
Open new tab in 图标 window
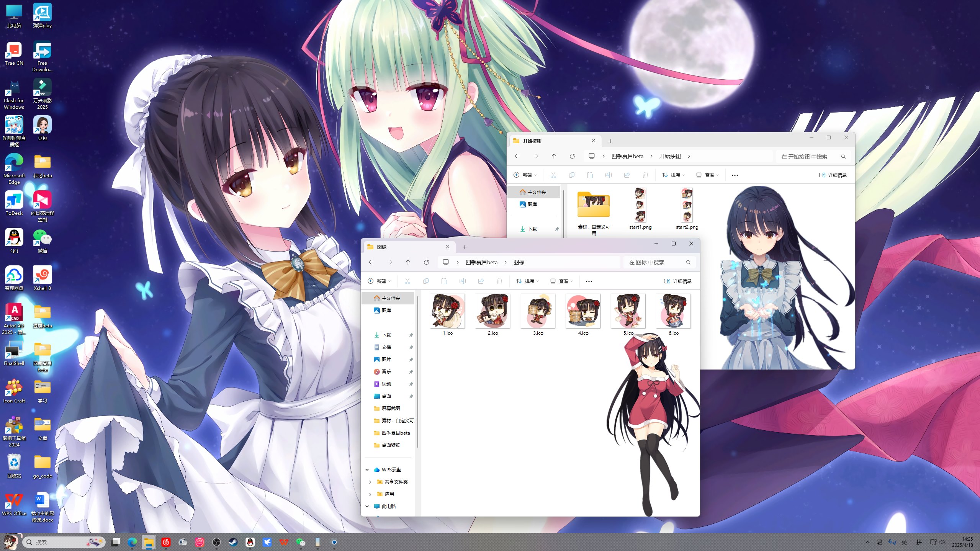click(x=465, y=247)
